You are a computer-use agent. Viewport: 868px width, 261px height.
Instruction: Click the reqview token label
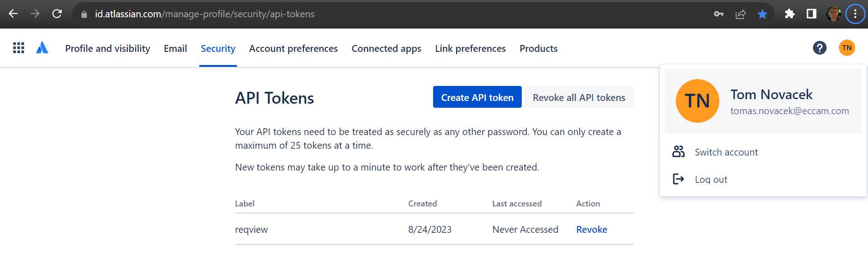(x=251, y=230)
